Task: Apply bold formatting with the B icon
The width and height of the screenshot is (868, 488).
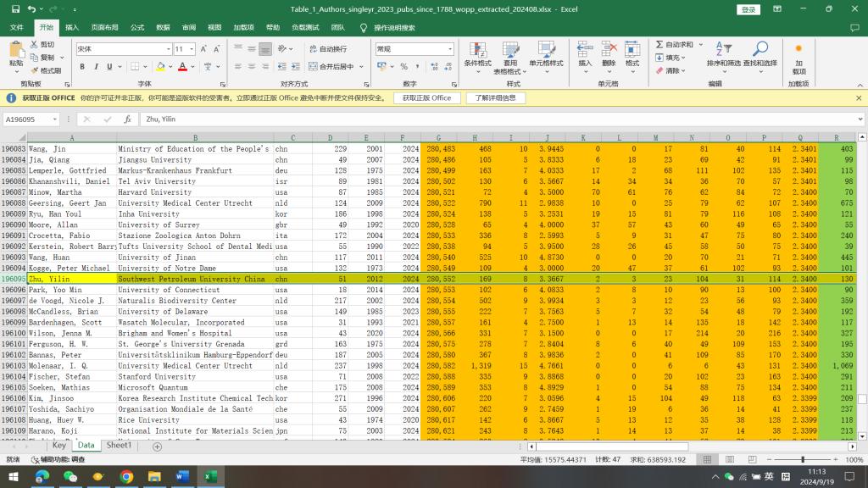Action: click(84, 67)
